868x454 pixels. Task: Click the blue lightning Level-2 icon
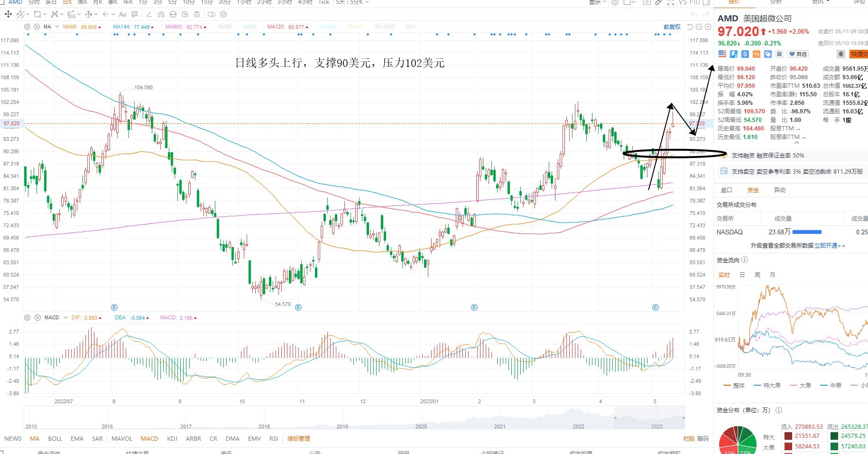(734, 54)
